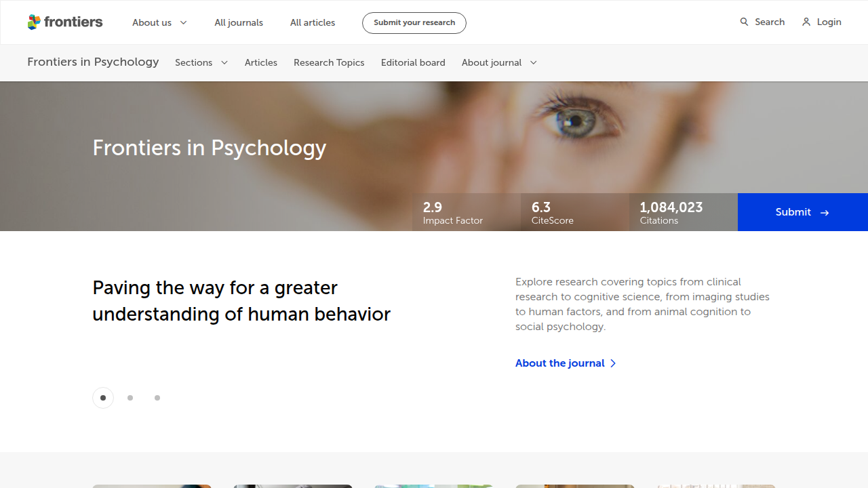Click the Frontiers logo
The height and width of the screenshot is (488, 868).
[x=65, y=22]
